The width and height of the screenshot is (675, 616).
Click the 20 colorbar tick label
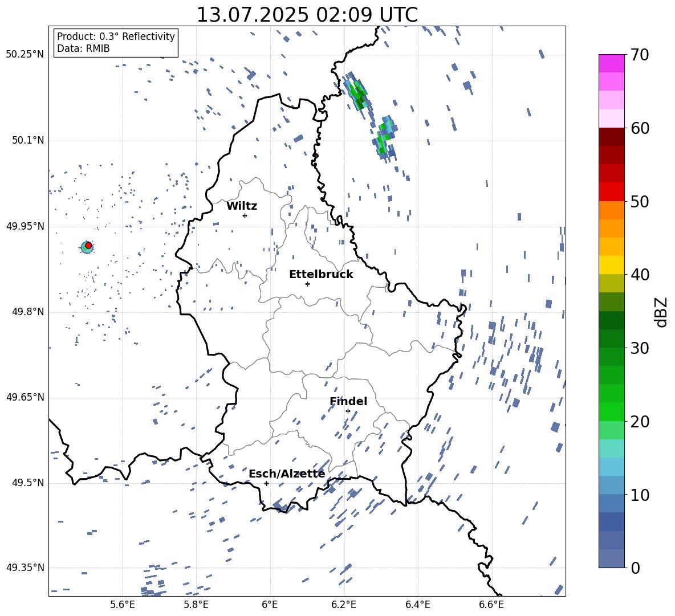pos(640,422)
